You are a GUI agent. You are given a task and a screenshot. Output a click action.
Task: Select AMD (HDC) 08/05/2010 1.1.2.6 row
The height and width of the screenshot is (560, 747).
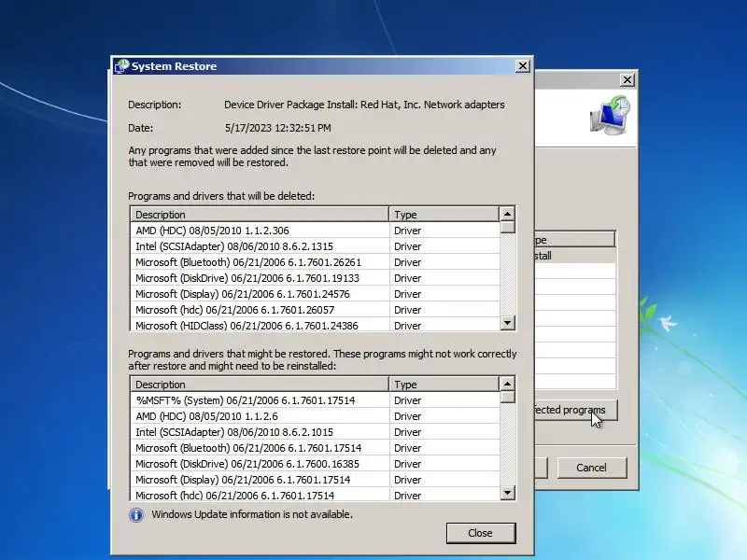click(x=315, y=416)
